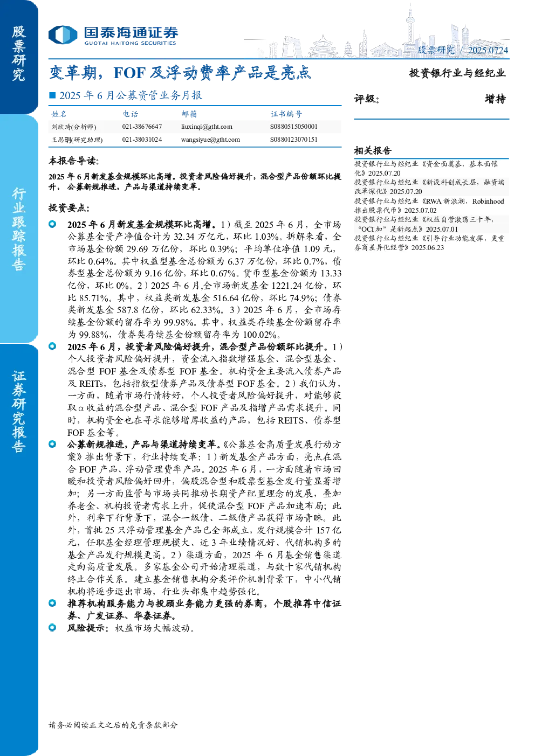This screenshot has height=756, width=535.
Task: Click the 姓名 column header
Action: coord(59,114)
